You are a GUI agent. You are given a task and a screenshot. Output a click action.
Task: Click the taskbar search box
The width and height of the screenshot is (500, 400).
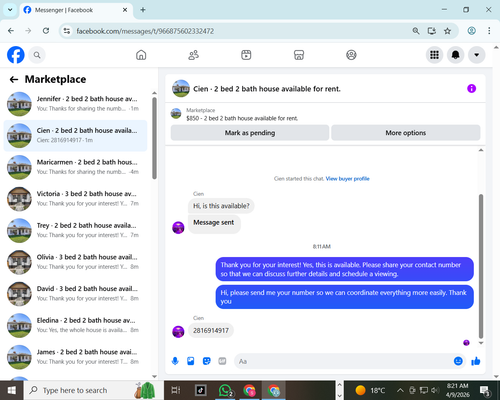click(x=94, y=390)
